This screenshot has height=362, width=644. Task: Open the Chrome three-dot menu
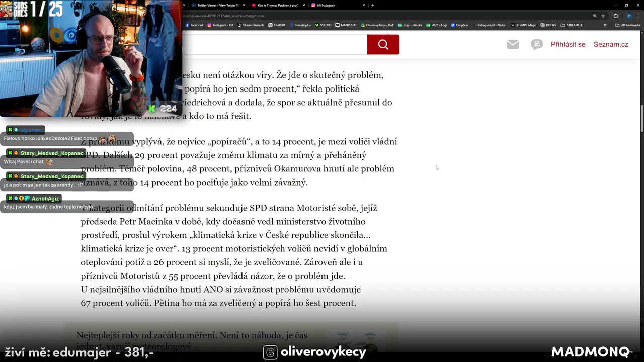638,16
